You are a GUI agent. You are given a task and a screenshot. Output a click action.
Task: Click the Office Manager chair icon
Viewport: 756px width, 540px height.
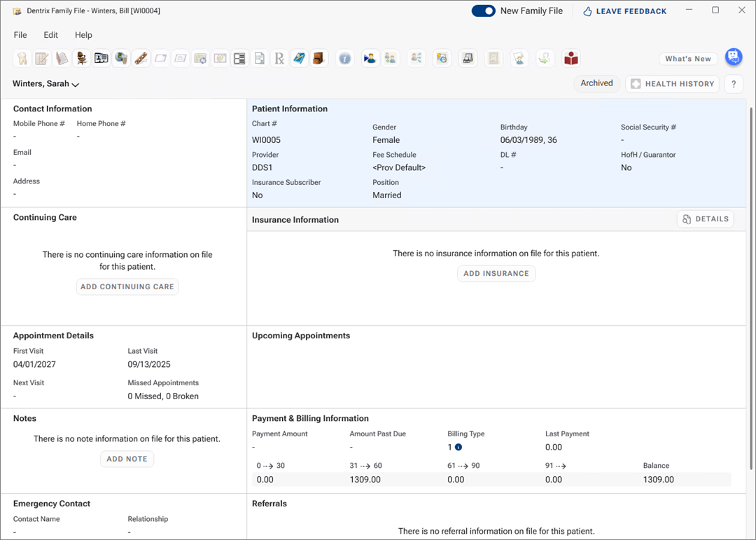tap(82, 59)
